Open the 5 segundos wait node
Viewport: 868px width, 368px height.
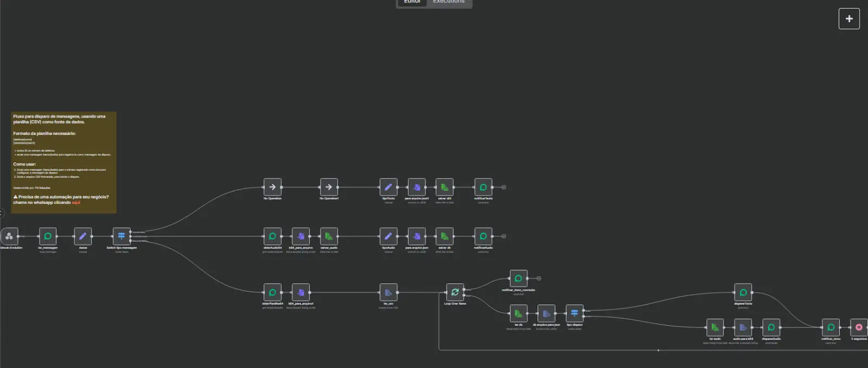(859, 327)
